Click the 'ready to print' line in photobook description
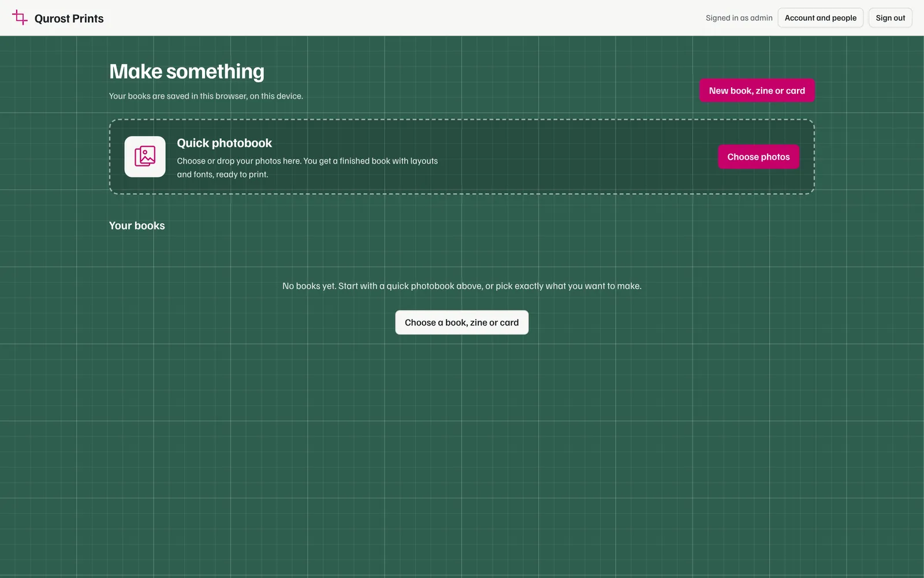This screenshot has height=578, width=924. point(222,175)
